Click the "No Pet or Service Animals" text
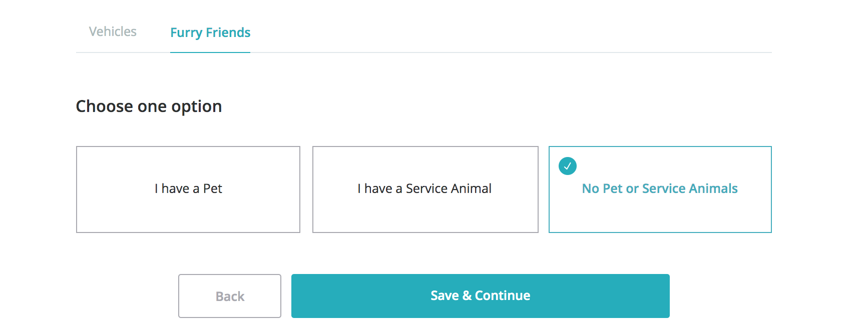This screenshot has width=868, height=336. click(660, 188)
